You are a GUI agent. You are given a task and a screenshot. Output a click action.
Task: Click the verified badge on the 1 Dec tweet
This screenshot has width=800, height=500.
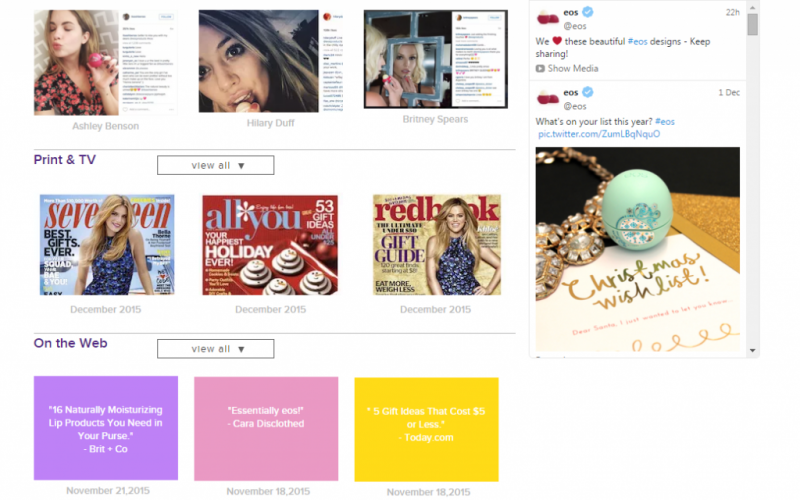(588, 92)
